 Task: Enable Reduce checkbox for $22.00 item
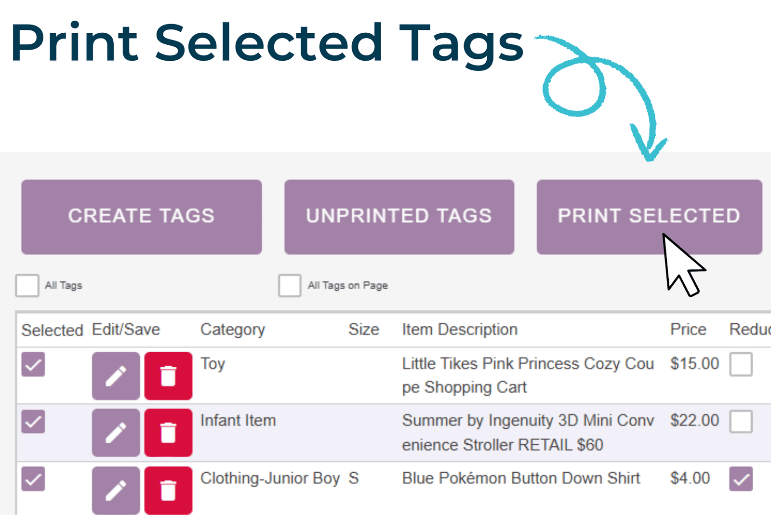click(x=741, y=422)
